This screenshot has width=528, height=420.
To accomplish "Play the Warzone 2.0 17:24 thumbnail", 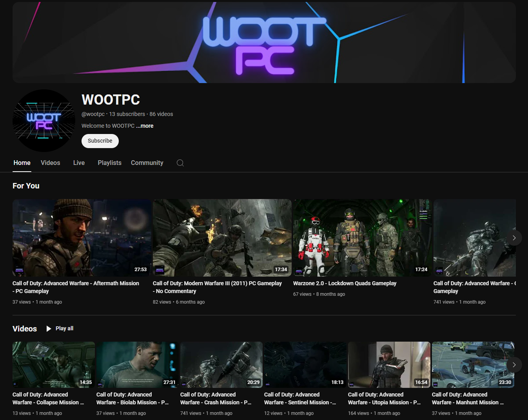I will click(363, 238).
